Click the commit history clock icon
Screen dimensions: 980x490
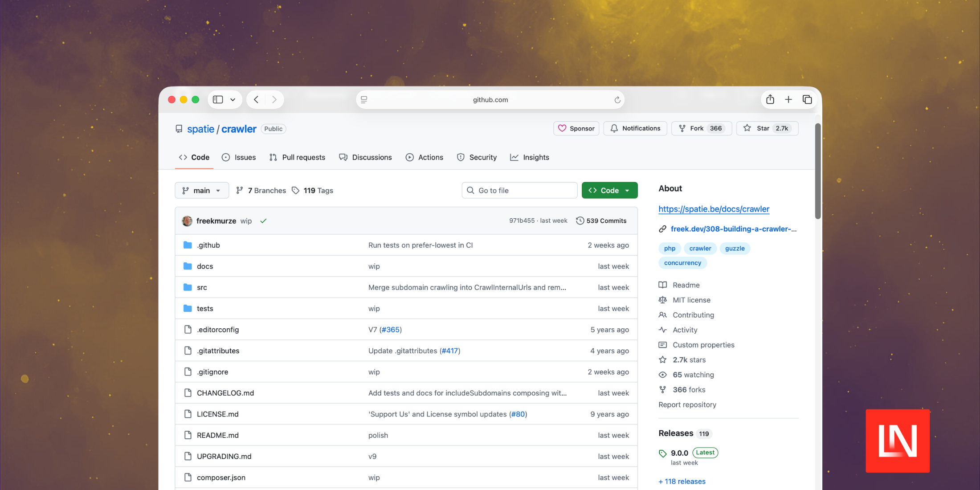[x=580, y=220]
